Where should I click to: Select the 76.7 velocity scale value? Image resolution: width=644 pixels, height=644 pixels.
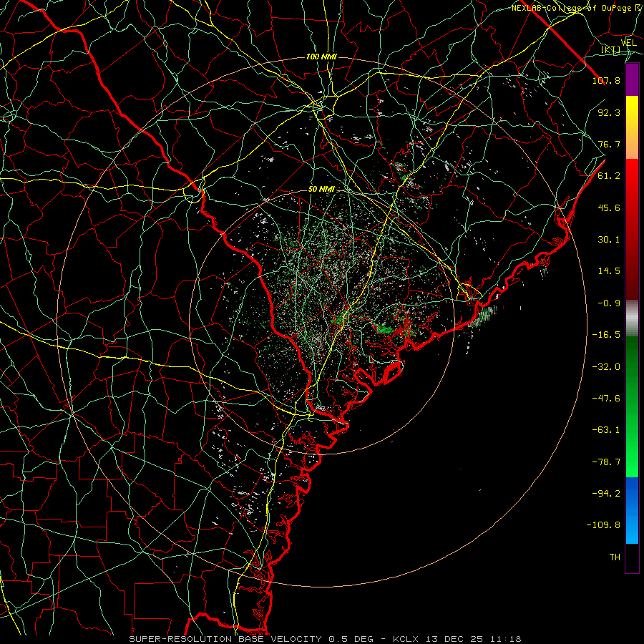[609, 144]
